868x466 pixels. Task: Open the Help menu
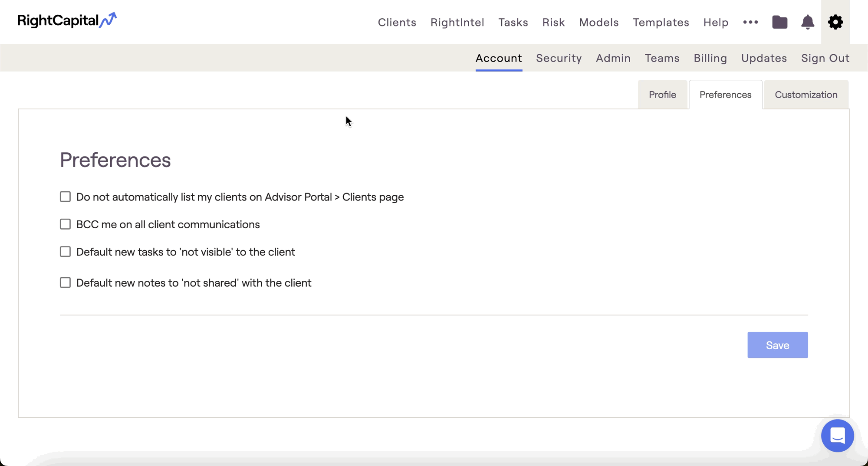[x=716, y=22]
